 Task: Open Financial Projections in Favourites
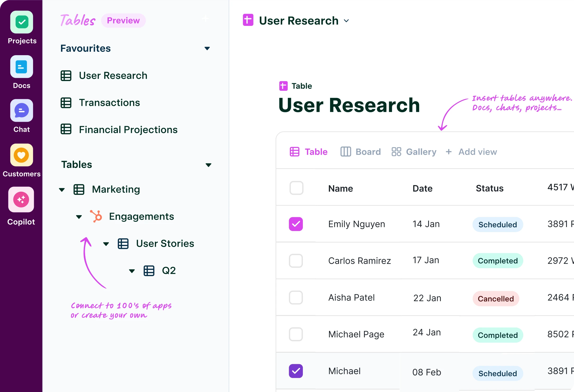click(x=128, y=130)
